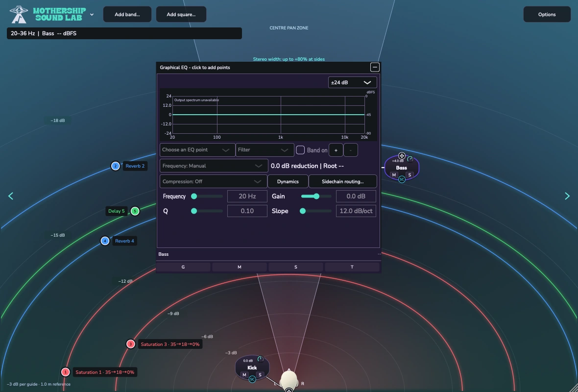Click the 0.0 dB value on Kick node
The height and width of the screenshot is (392, 578).
pos(248,361)
